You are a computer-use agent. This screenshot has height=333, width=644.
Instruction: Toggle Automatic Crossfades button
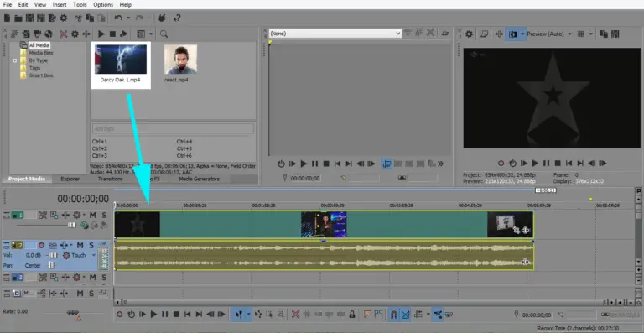point(405,315)
